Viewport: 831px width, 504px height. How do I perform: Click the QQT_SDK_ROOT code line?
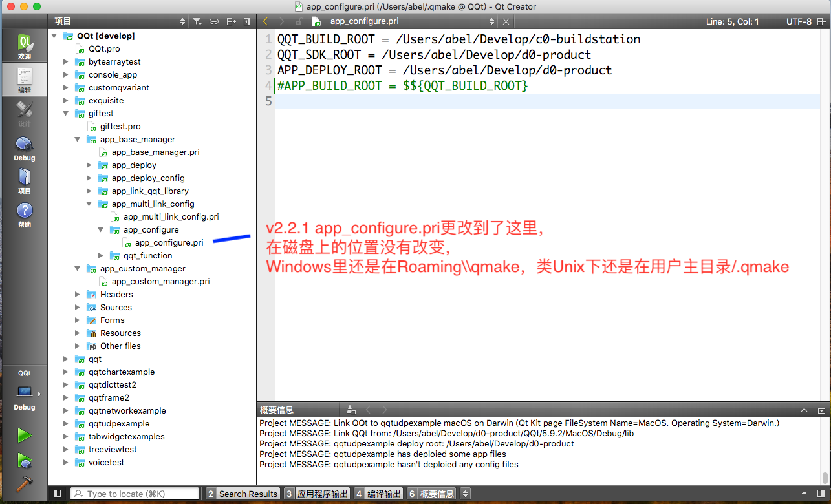point(434,54)
